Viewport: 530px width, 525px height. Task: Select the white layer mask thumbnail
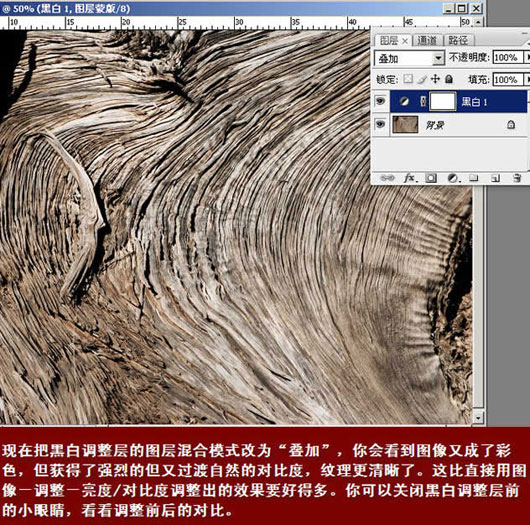point(442,101)
